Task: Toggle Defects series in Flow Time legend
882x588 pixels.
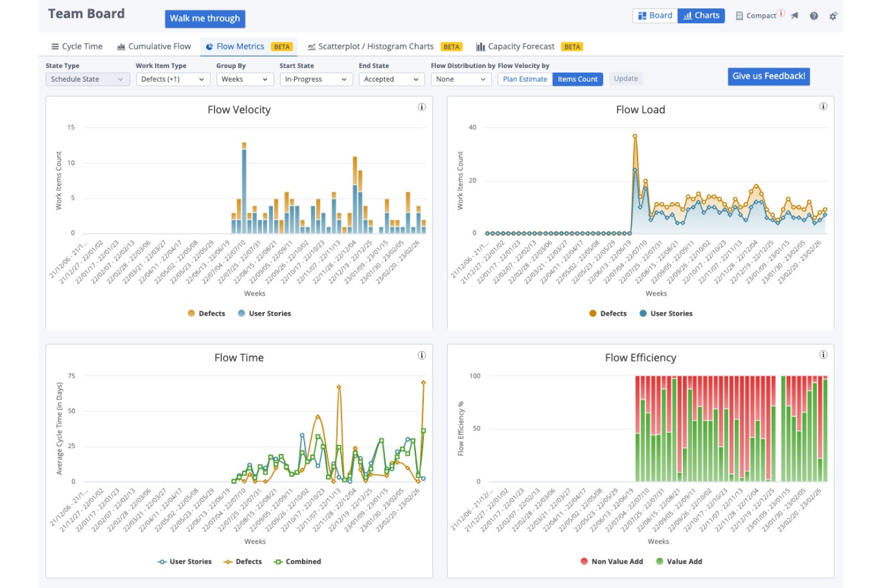Action: 243,562
